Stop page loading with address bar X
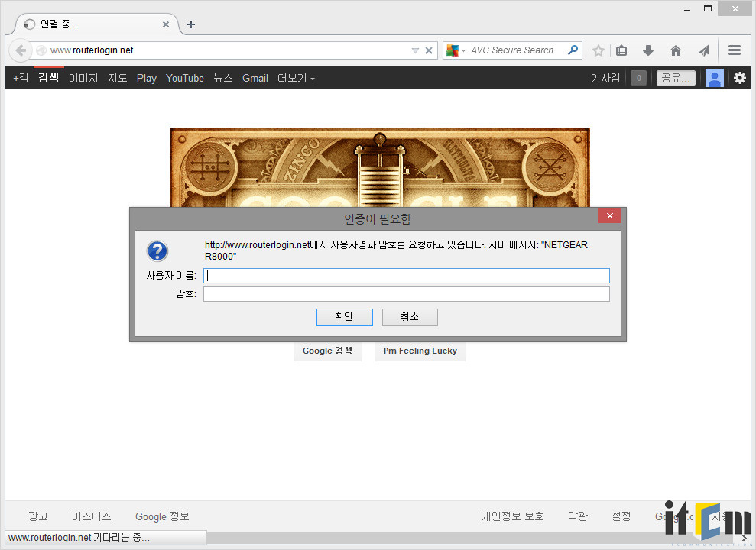Image resolution: width=756 pixels, height=550 pixels. coord(429,50)
